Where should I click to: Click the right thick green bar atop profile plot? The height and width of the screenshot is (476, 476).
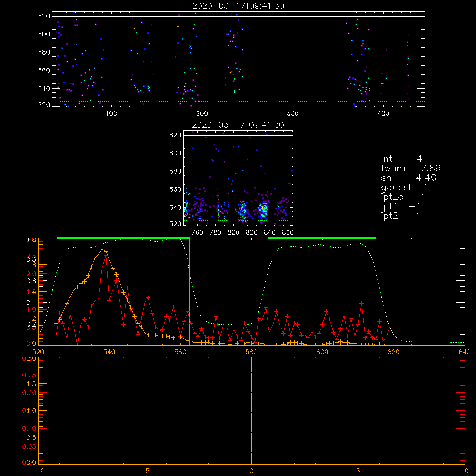pos(322,238)
